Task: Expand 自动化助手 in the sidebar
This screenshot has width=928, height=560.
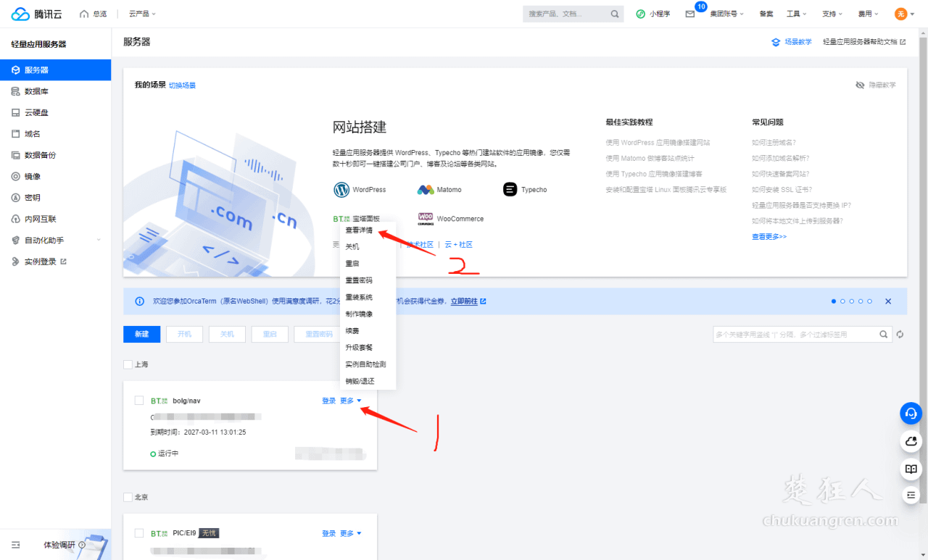Action: coord(55,240)
